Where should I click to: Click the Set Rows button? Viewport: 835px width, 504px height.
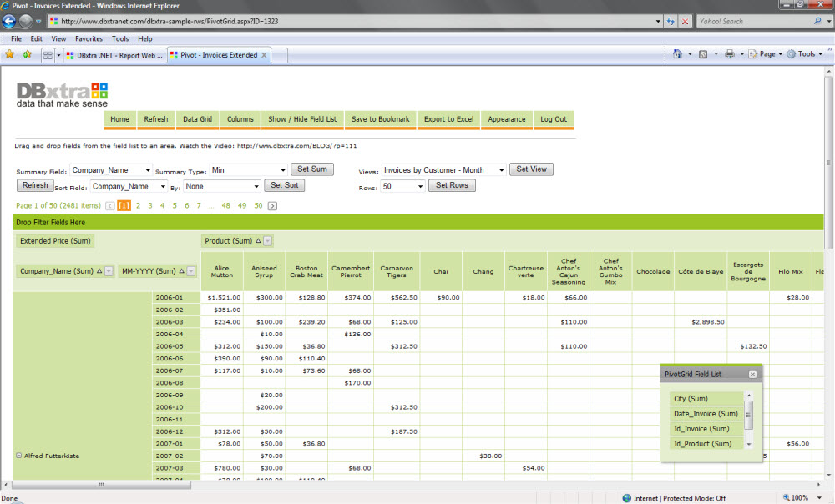click(452, 185)
